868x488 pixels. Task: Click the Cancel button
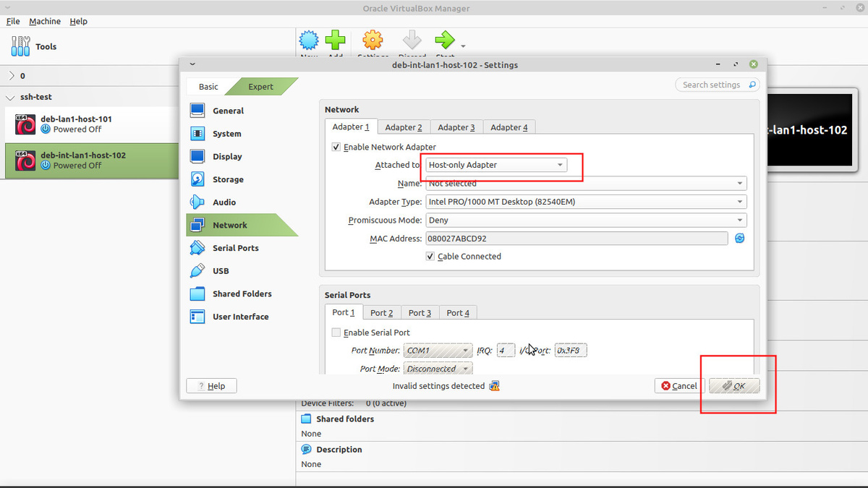(679, 386)
